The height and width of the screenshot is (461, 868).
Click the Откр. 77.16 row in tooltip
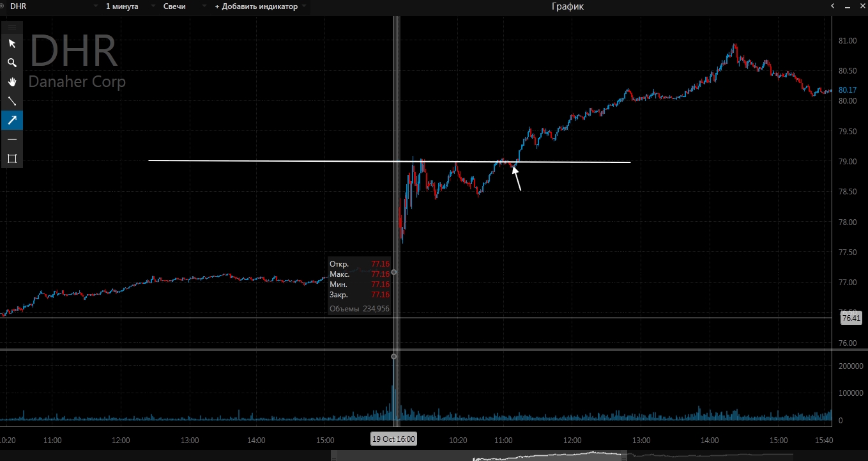pos(359,263)
